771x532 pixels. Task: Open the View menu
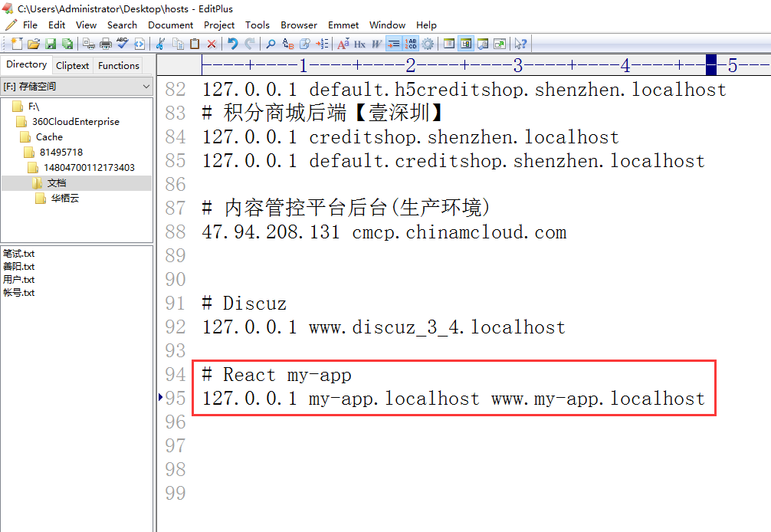[x=86, y=25]
